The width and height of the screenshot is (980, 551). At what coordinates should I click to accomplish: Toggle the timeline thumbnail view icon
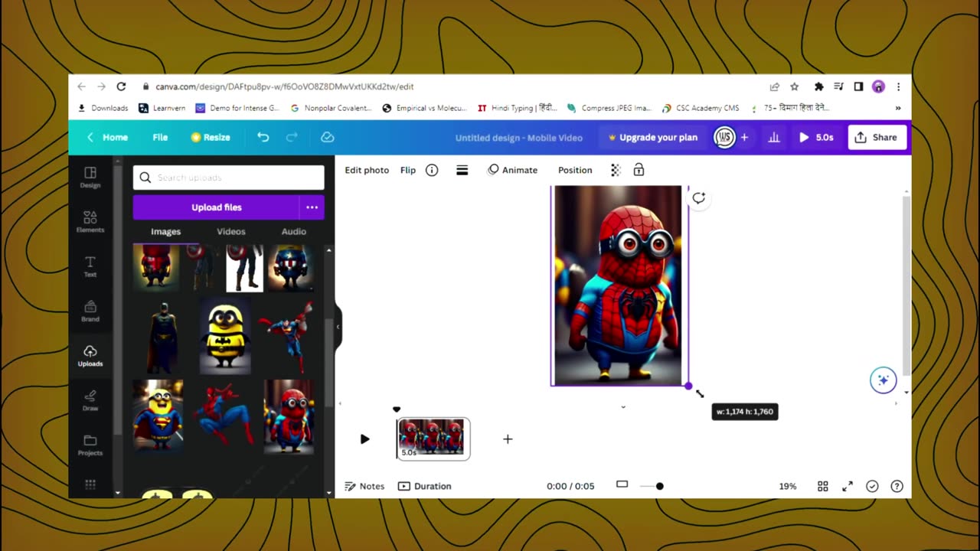point(622,484)
